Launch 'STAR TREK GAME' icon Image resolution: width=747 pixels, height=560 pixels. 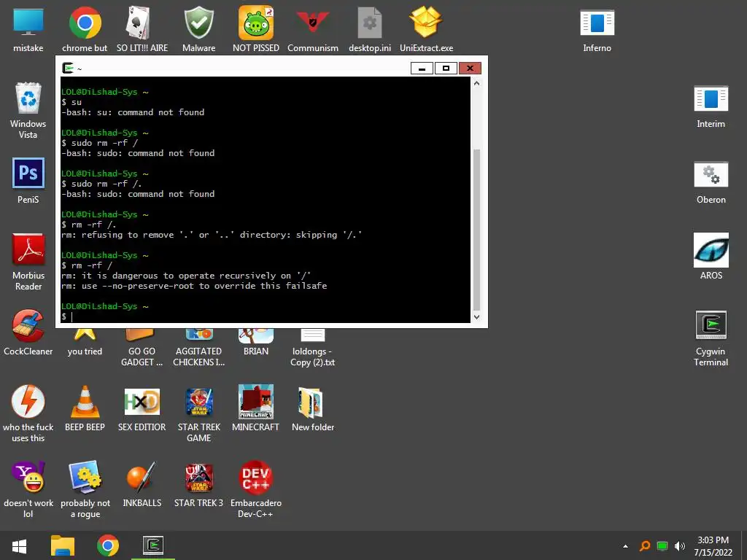[198, 413]
